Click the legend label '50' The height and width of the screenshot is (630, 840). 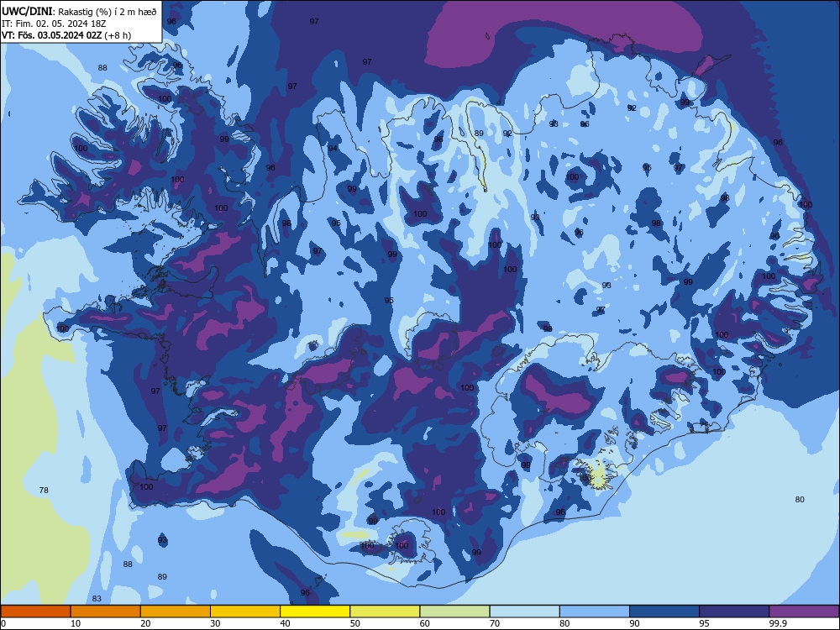(x=355, y=623)
